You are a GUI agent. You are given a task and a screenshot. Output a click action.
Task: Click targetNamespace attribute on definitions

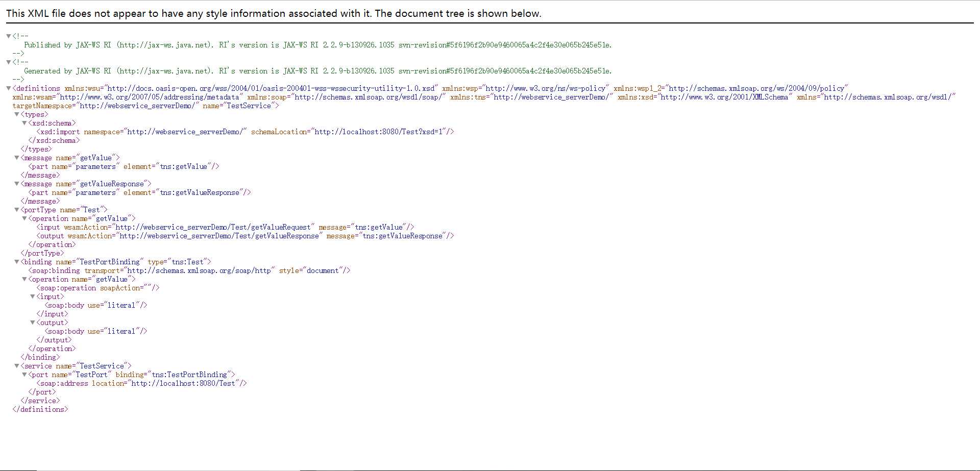coord(106,106)
